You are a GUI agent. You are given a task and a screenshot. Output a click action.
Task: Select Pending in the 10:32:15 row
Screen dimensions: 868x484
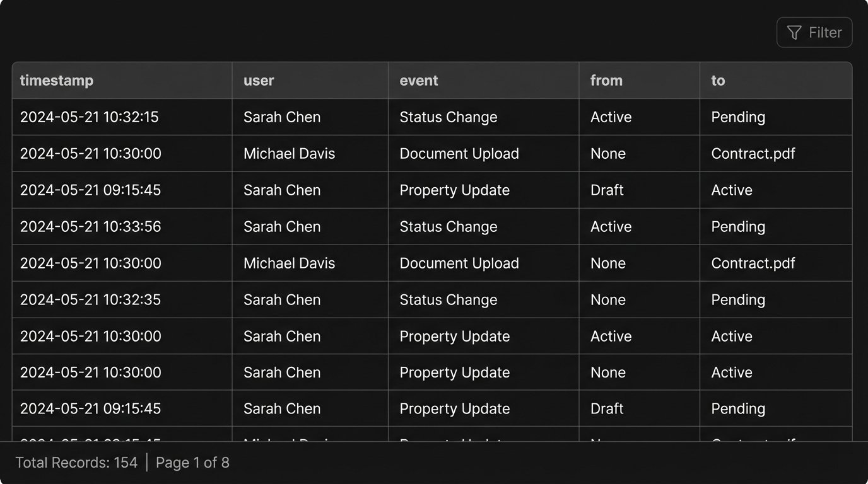point(738,117)
